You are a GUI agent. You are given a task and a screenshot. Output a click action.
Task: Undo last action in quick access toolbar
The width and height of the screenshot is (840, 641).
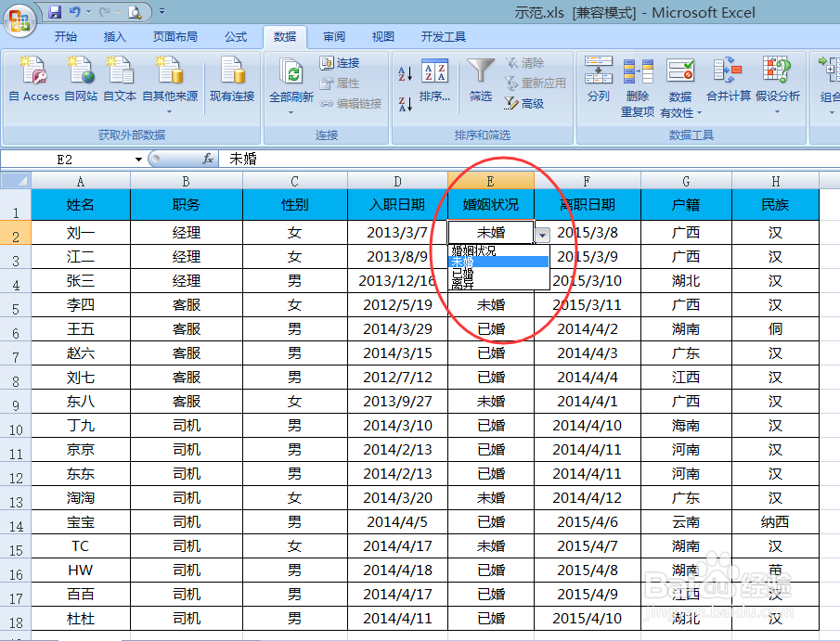(74, 11)
